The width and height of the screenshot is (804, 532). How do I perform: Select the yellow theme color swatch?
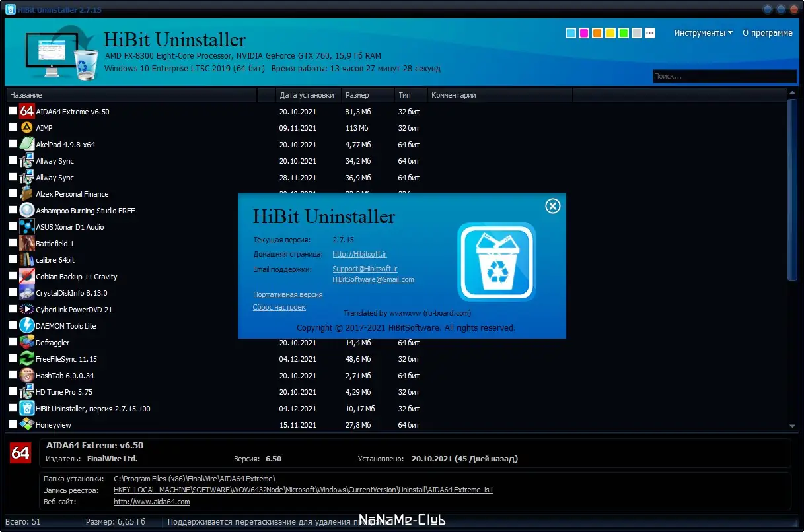(x=610, y=33)
